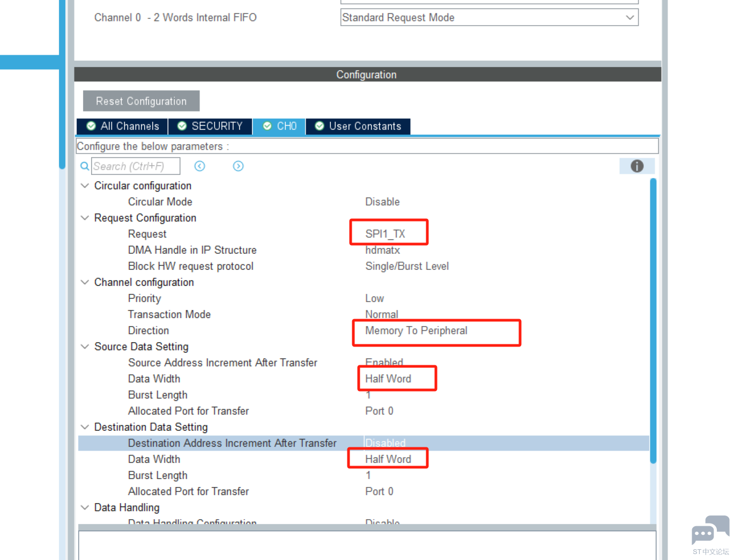This screenshot has width=734, height=560.
Task: Select Source Burst Length row
Action: (364, 395)
